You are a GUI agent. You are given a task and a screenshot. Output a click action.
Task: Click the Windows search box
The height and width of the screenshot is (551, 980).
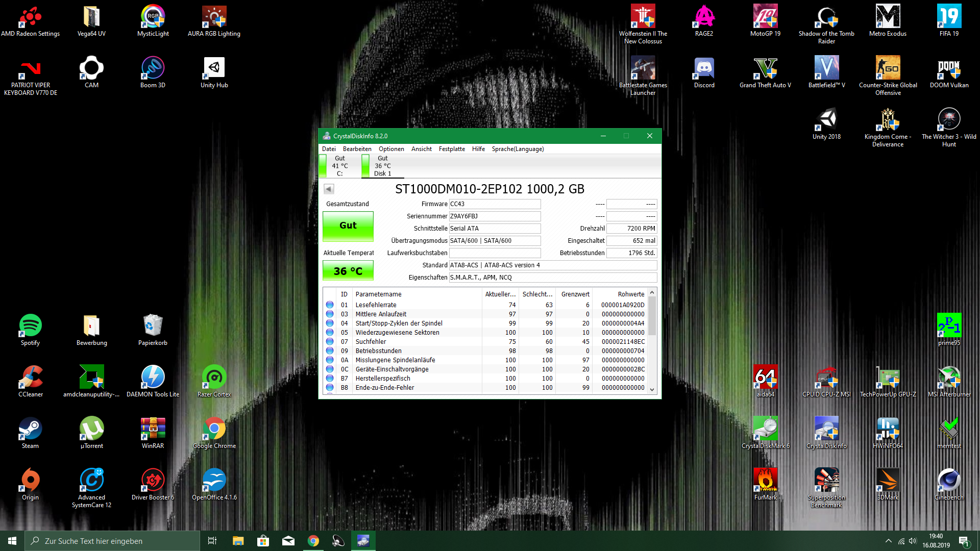coord(112,541)
